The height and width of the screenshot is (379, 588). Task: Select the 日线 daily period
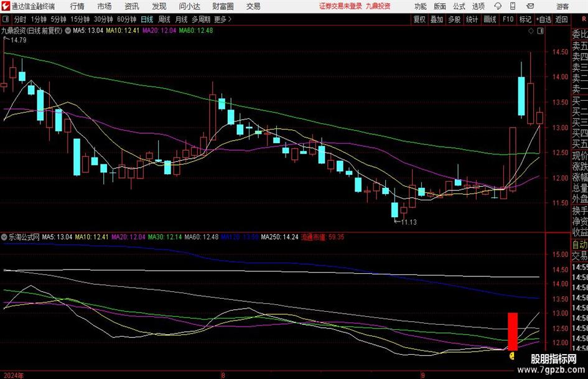point(147,19)
